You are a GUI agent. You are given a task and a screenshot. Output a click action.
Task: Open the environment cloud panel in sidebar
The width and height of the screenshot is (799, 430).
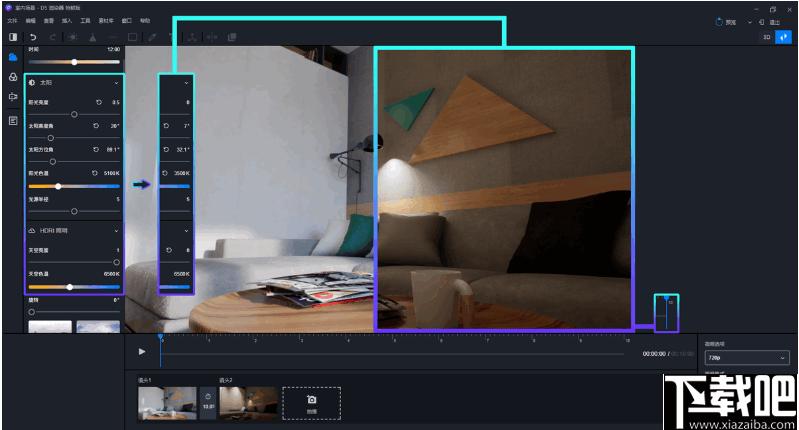pyautogui.click(x=13, y=57)
